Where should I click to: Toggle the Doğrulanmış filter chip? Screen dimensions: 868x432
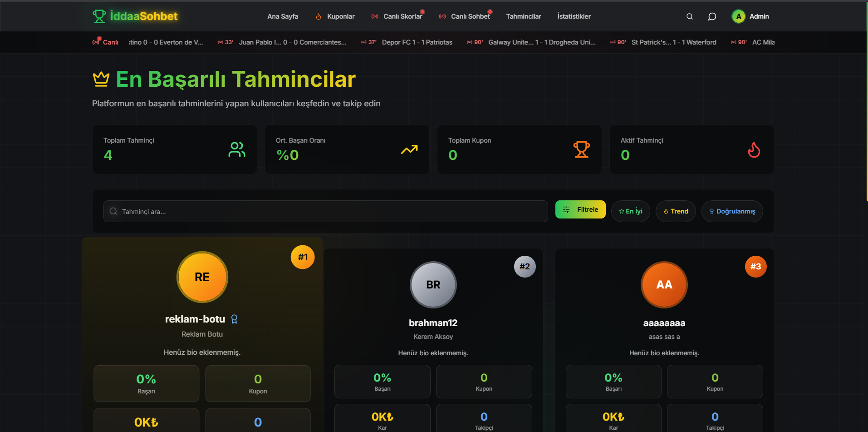tap(731, 211)
